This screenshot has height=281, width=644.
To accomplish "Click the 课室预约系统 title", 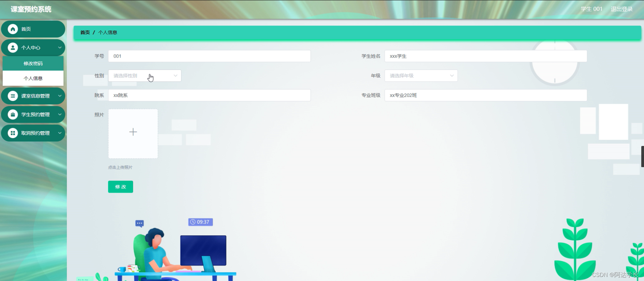I will pyautogui.click(x=31, y=9).
